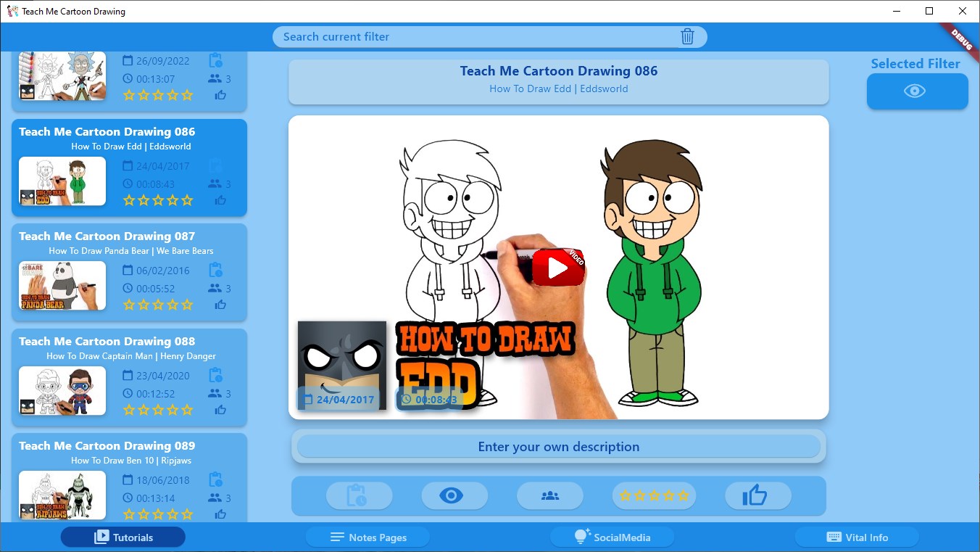Click the star rating on card 086

pos(158,200)
